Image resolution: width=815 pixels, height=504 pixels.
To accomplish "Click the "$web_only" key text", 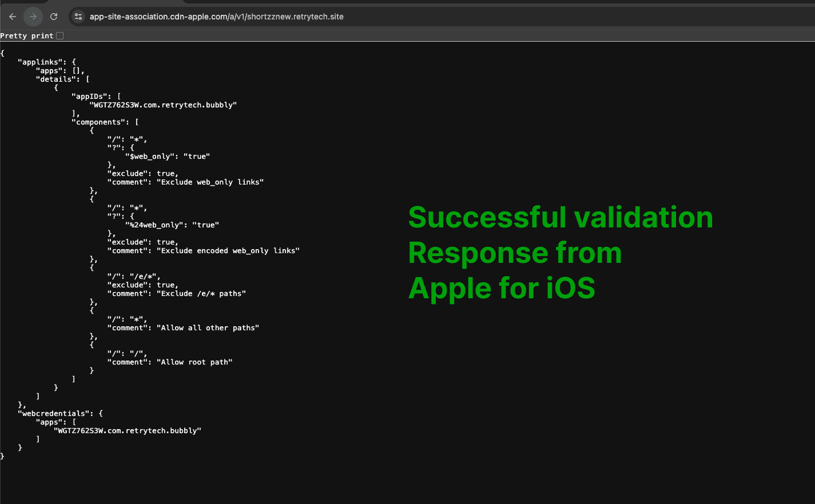I will [x=149, y=157].
